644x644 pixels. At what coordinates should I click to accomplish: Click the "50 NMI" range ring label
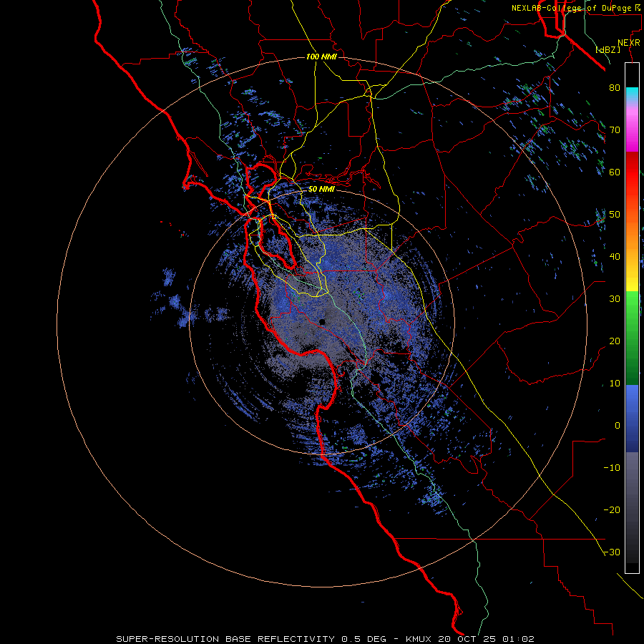(x=321, y=190)
